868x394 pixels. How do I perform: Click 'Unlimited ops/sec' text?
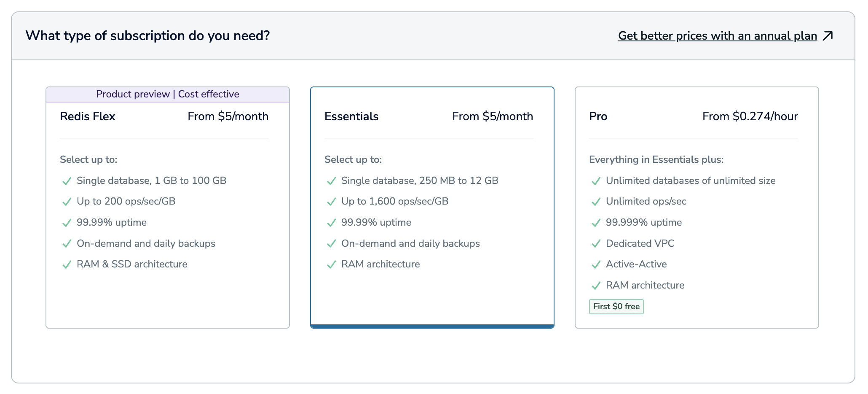click(x=646, y=201)
